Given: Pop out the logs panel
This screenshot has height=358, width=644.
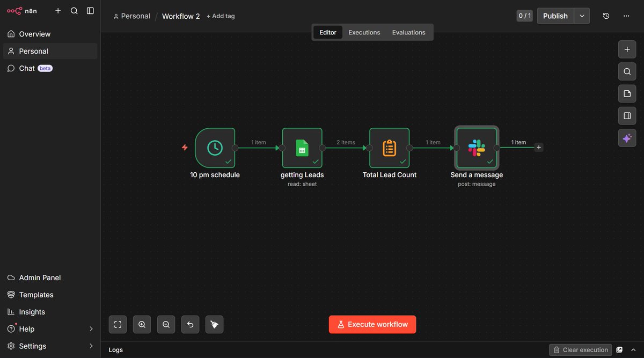Looking at the screenshot, I should 620,350.
